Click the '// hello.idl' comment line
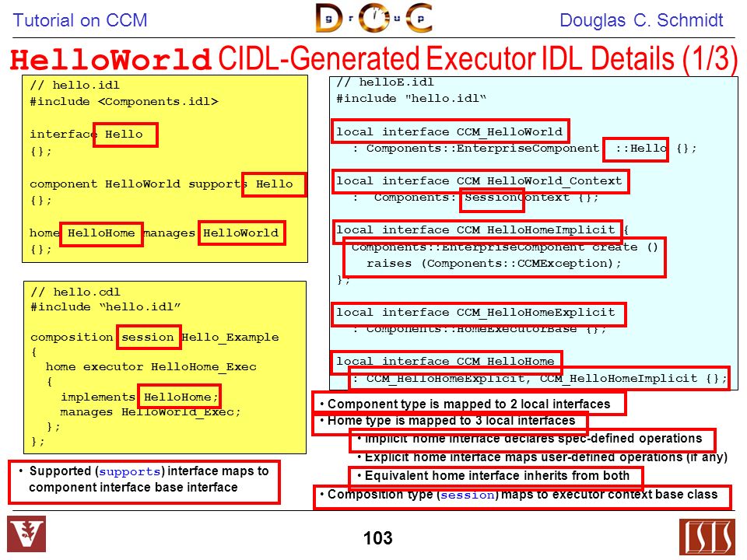Image resolution: width=747 pixels, height=560 pixels. 75,86
